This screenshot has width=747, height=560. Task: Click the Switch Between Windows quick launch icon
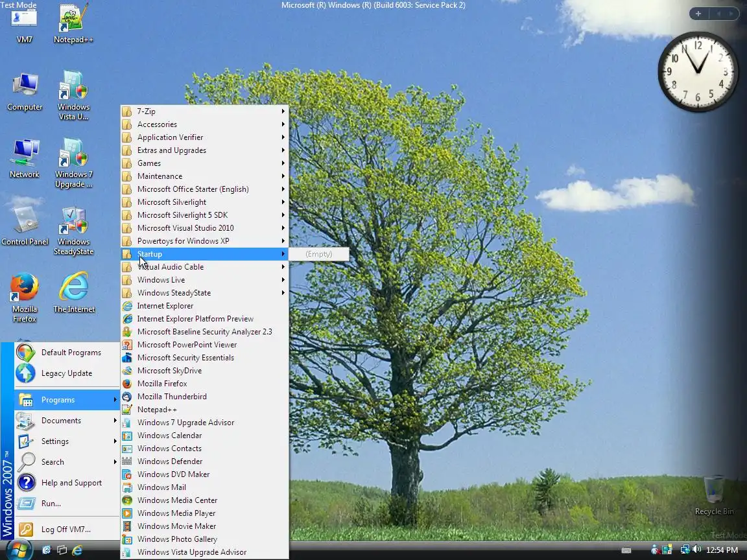[62, 550]
